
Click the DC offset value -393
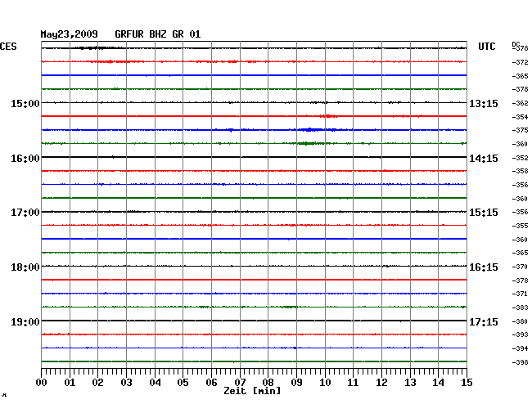pos(520,334)
